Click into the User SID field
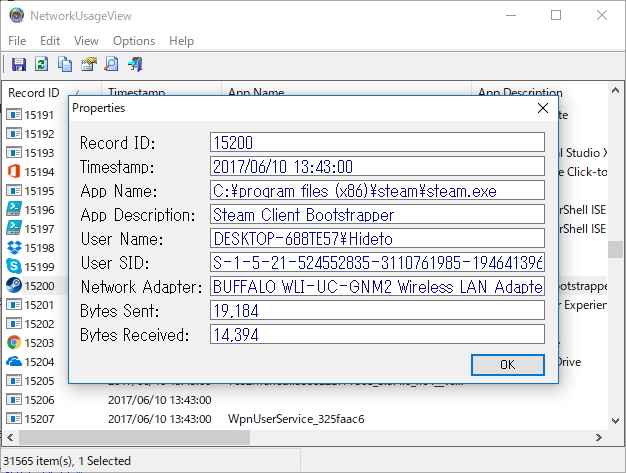The image size is (626, 473). [377, 262]
